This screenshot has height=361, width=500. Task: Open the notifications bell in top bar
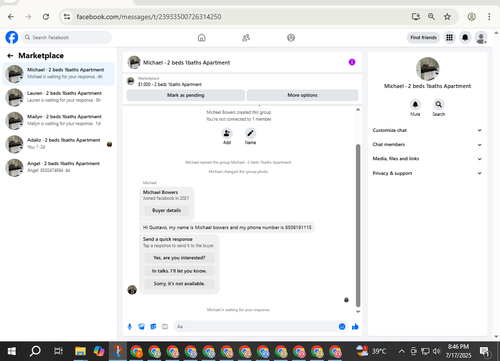[465, 38]
